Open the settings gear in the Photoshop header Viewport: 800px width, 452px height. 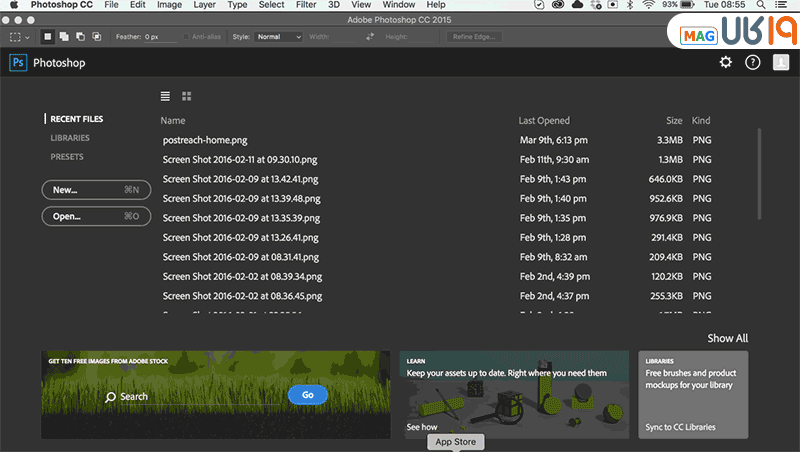click(x=726, y=63)
